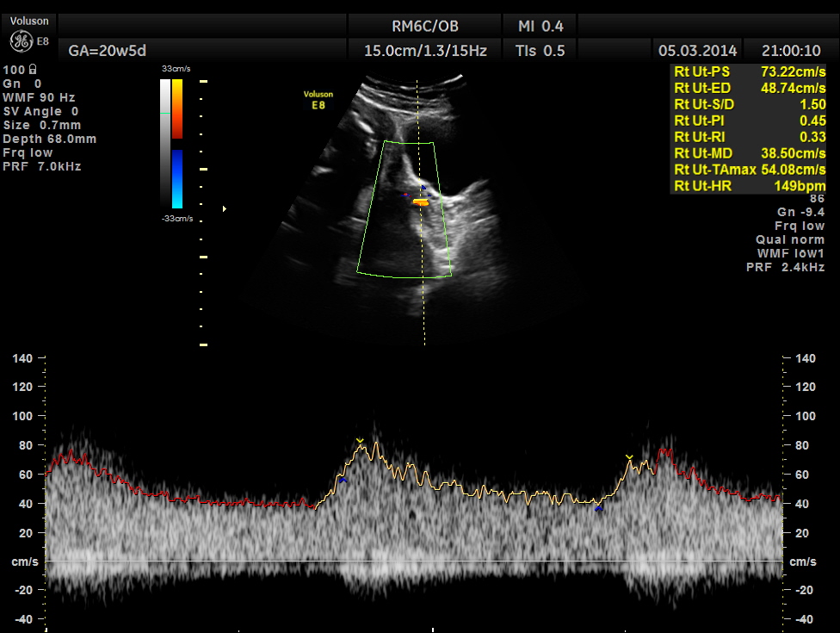Screen dimensions: 840x633
Task: Click the blue end-diastolic marker near the right peak
Action: [x=599, y=508]
